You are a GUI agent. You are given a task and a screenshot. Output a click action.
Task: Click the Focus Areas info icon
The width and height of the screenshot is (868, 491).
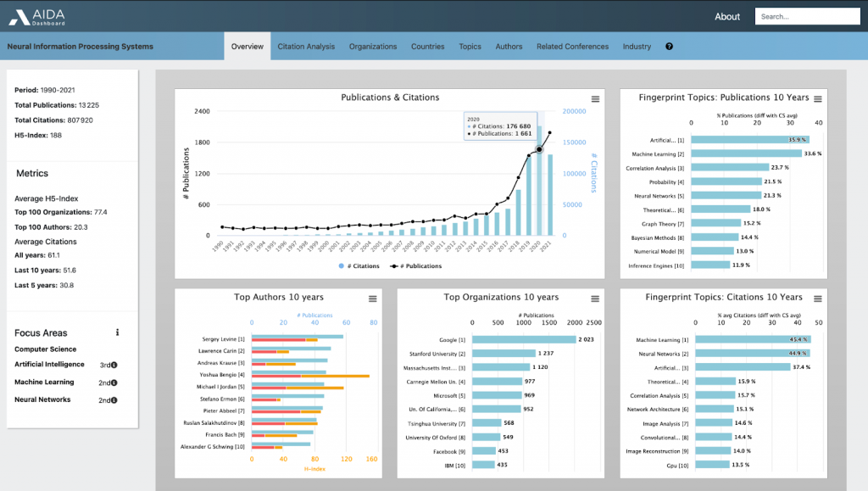118,332
